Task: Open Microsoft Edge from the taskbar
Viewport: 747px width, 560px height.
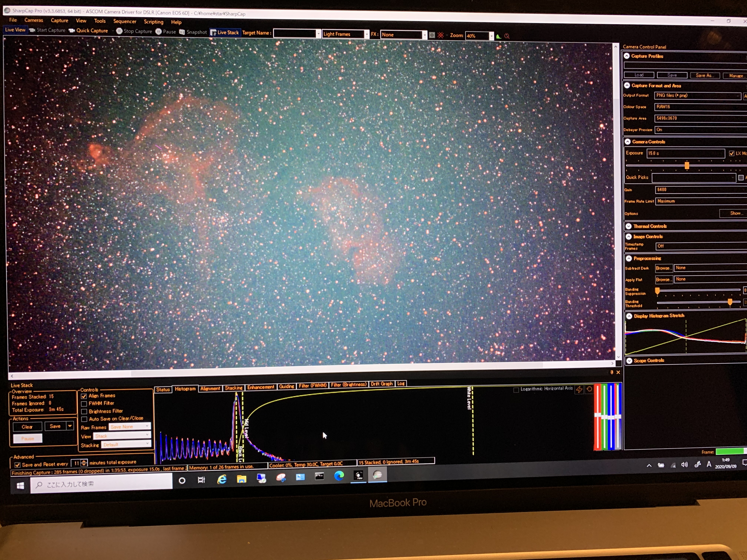Action: tap(339, 476)
